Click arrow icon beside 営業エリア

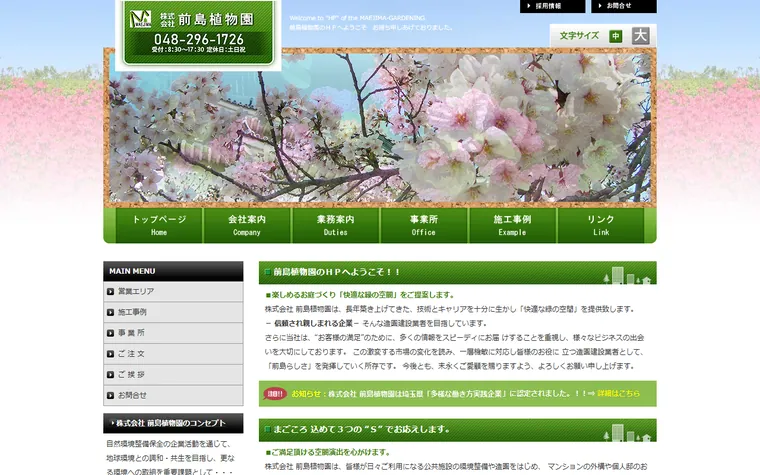pyautogui.click(x=111, y=292)
